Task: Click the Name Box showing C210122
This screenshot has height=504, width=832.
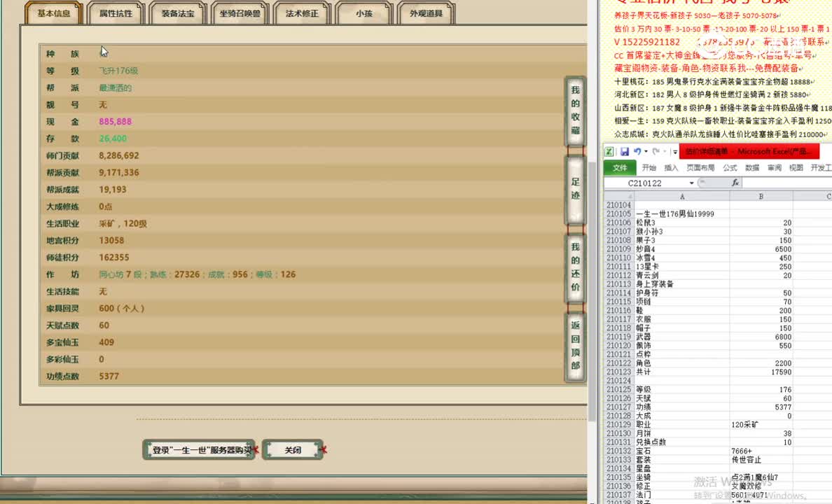Action: click(x=646, y=183)
